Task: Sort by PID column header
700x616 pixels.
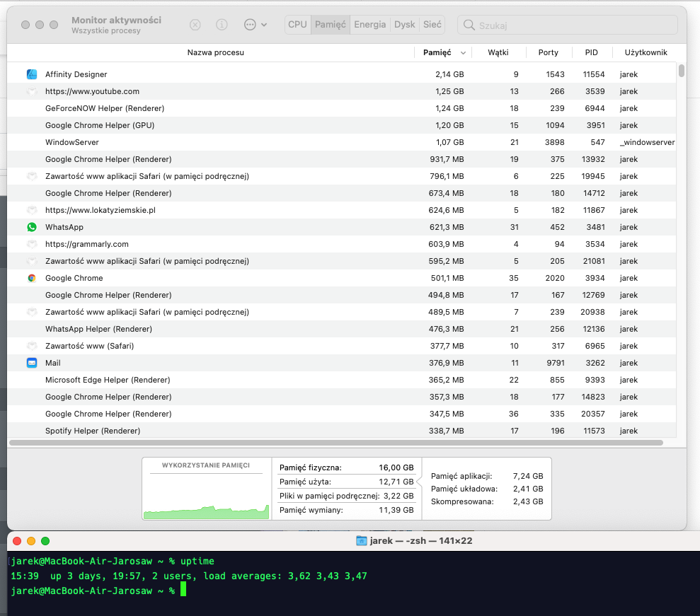Action: (592, 52)
